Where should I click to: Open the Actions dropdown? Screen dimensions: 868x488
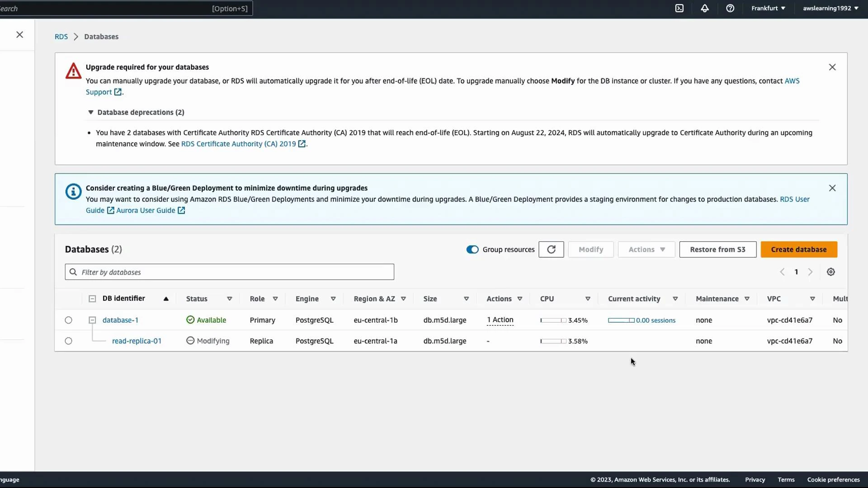coord(646,249)
